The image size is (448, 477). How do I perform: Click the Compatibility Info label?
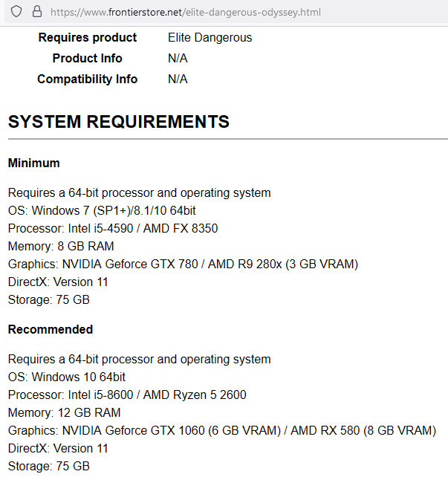click(87, 79)
